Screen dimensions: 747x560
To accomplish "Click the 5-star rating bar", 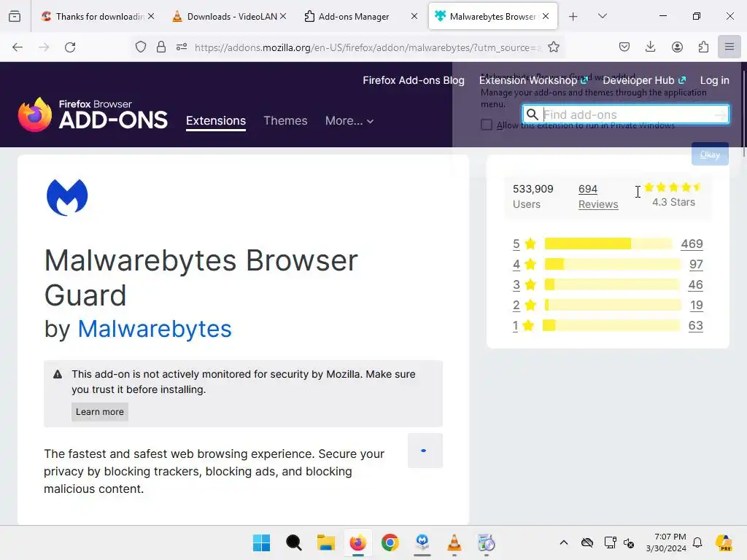I will tap(608, 244).
